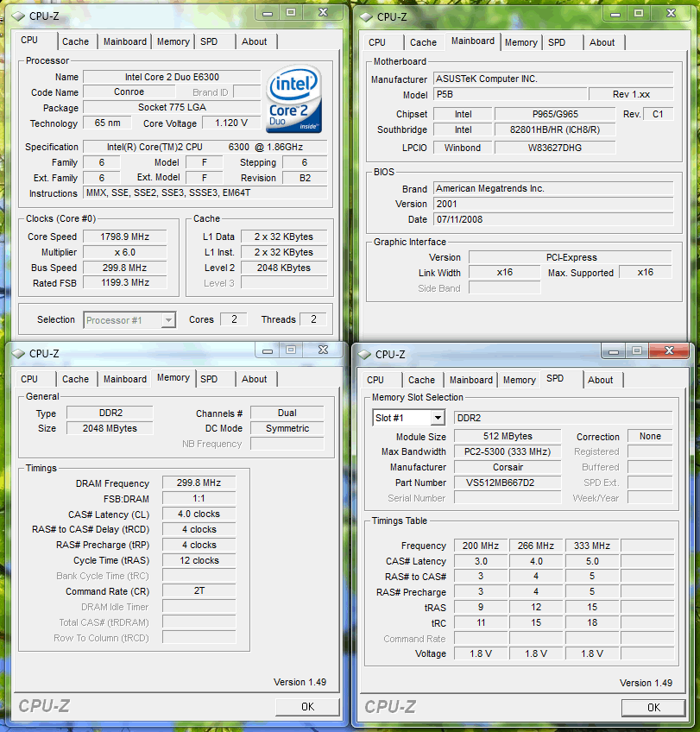Click the 'VS512MB667D2' part number value
This screenshot has height=732, width=700.
click(x=508, y=483)
